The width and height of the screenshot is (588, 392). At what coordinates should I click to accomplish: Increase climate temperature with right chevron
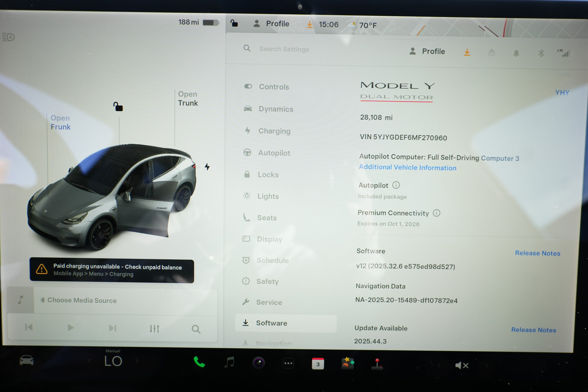(x=137, y=361)
